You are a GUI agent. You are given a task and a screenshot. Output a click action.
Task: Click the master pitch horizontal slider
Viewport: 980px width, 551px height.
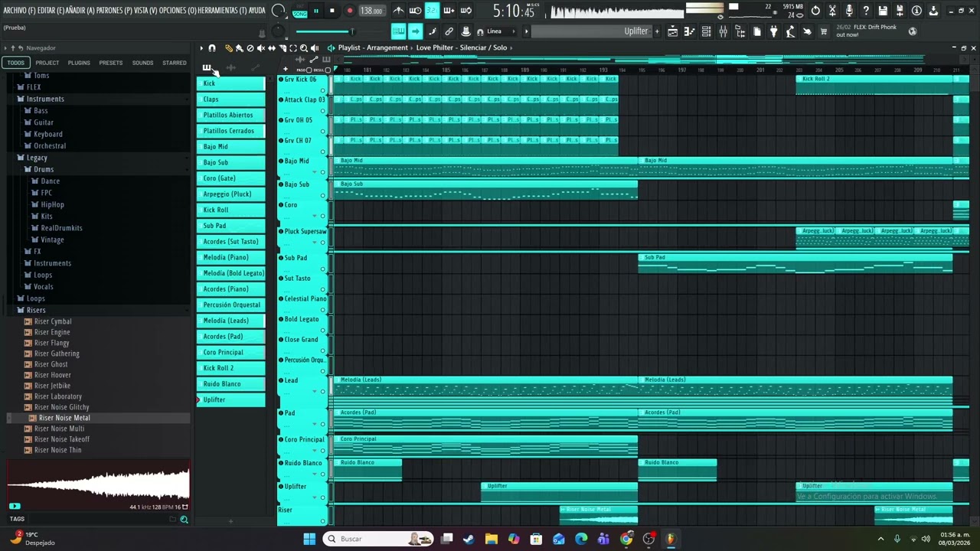click(324, 31)
